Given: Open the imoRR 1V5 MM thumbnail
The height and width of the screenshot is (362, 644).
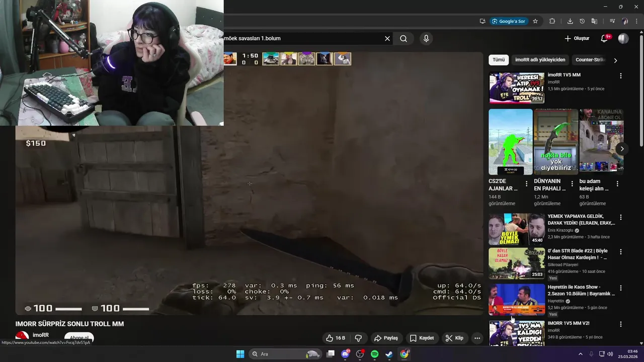Looking at the screenshot, I should tap(517, 88).
